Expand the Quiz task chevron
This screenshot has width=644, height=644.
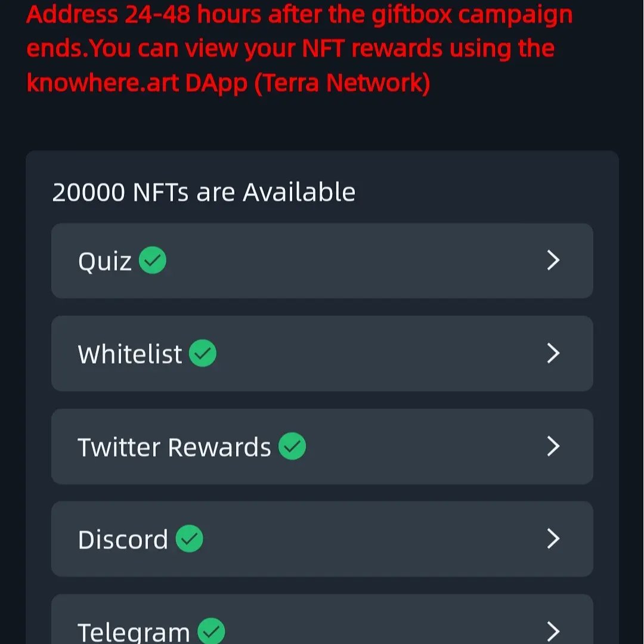(x=553, y=261)
